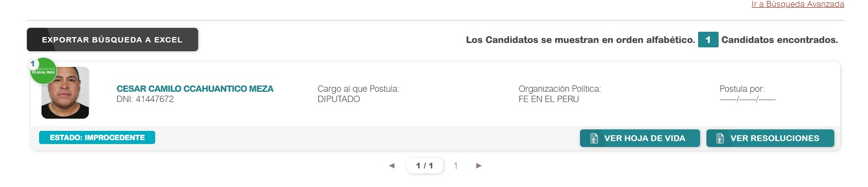
Task: Click the Postula por field value
Action: click(747, 99)
